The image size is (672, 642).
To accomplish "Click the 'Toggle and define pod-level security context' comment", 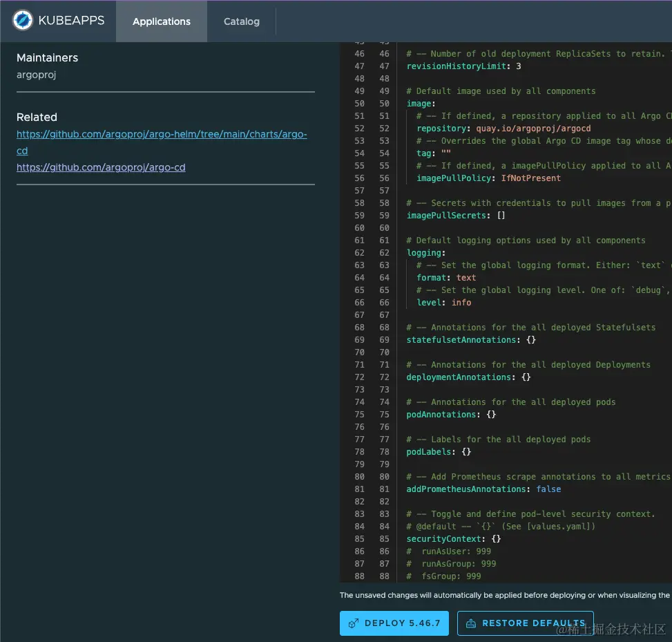I will 530,513.
